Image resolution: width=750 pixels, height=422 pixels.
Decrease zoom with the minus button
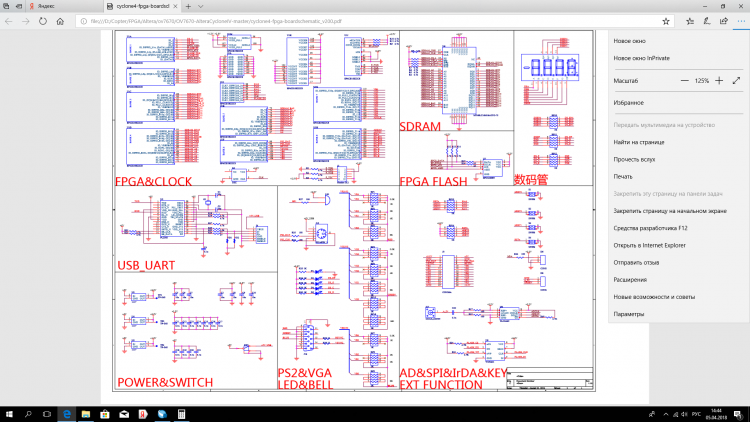click(x=684, y=81)
